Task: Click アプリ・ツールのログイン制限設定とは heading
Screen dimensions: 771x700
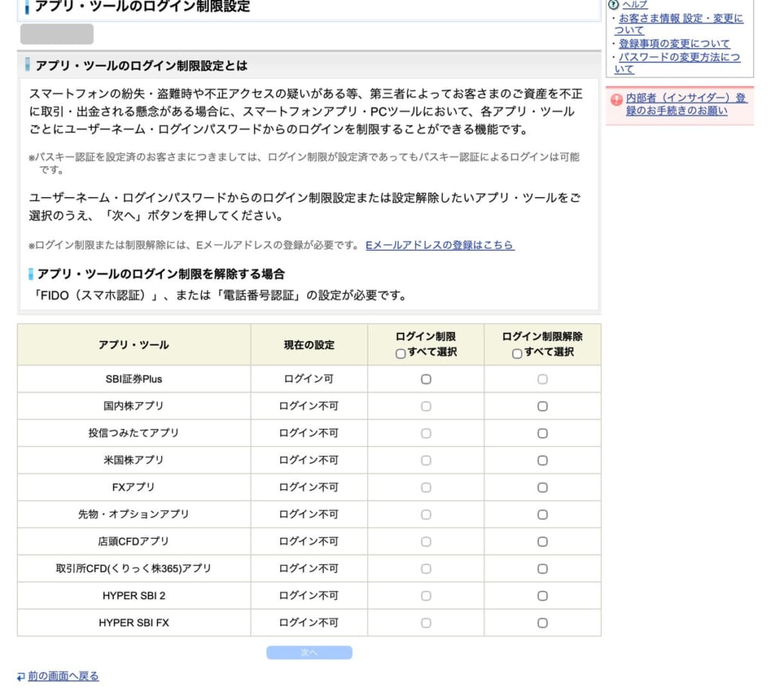Action: tap(142, 65)
